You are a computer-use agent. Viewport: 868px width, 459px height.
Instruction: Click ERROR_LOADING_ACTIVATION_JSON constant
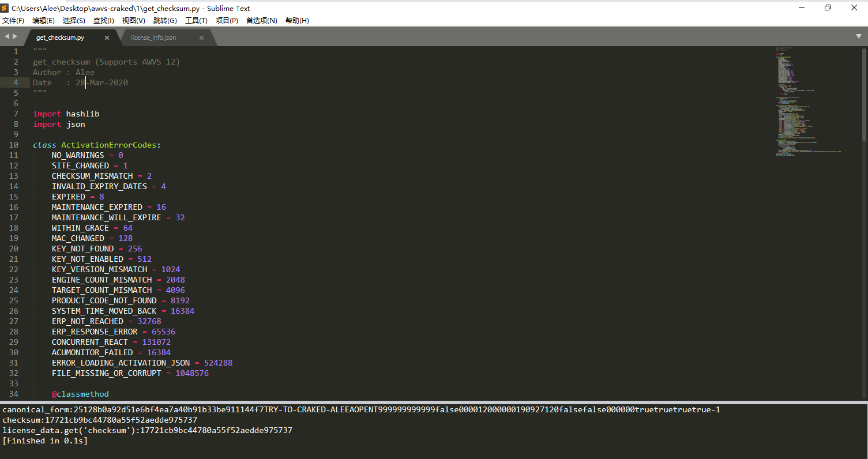(121, 363)
